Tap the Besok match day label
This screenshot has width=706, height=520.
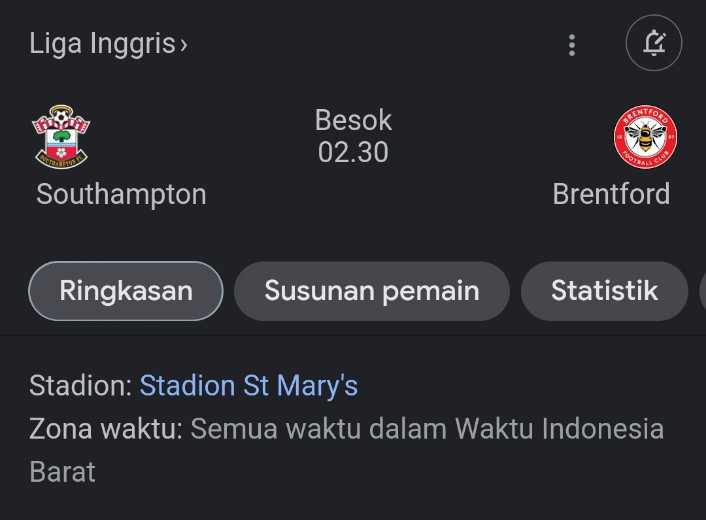pyautogui.click(x=353, y=120)
